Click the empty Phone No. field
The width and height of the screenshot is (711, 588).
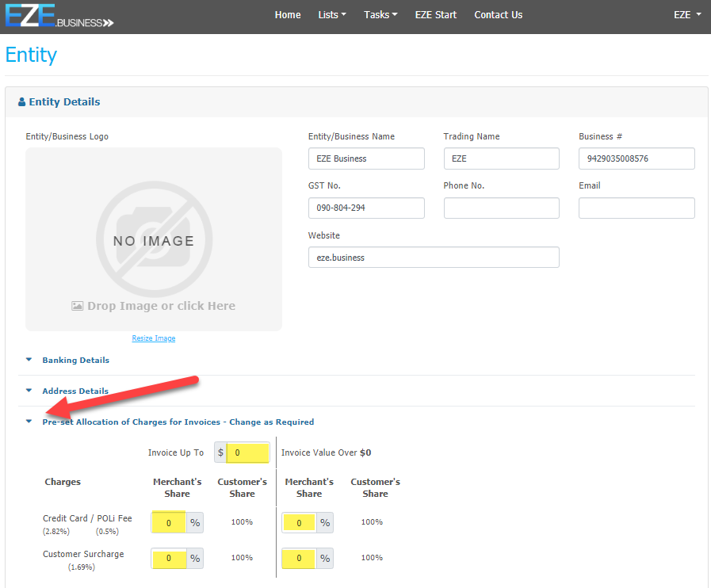[x=501, y=208]
